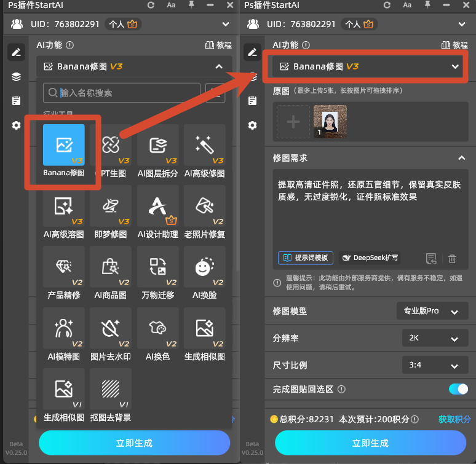This screenshot has height=464, width=476.
Task: Open 教程 tutorial in left panel
Action: tap(218, 45)
